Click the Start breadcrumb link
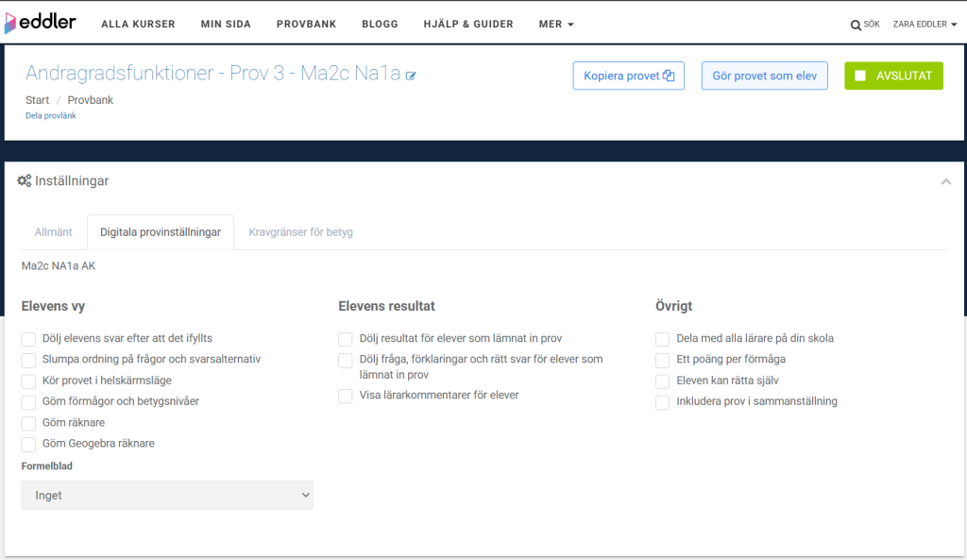This screenshot has height=560, width=967. coord(38,100)
